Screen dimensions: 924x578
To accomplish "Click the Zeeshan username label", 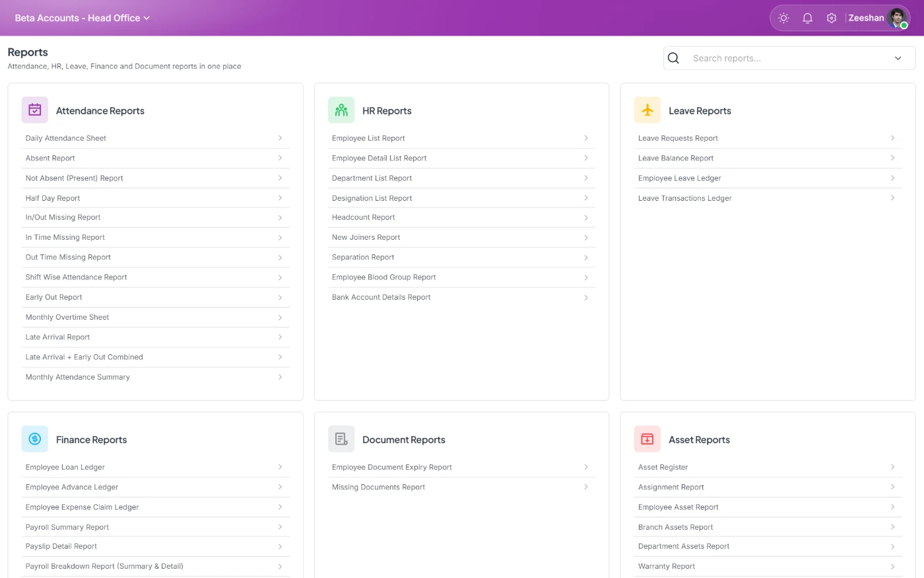I will coord(866,18).
